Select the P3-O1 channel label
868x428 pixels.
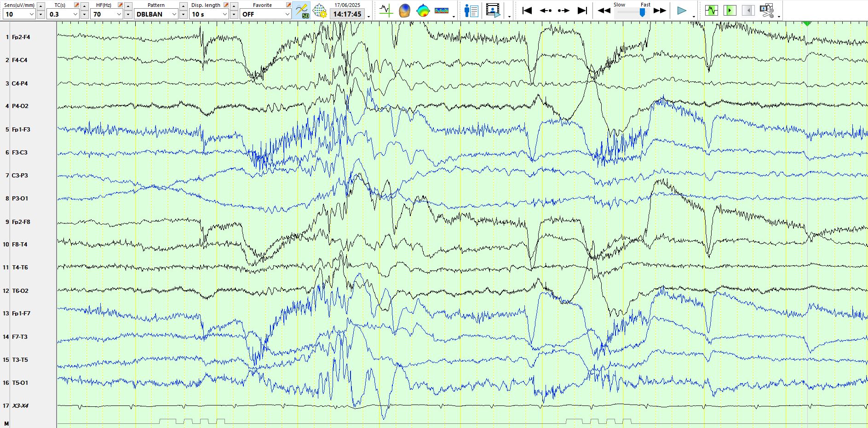pyautogui.click(x=20, y=198)
